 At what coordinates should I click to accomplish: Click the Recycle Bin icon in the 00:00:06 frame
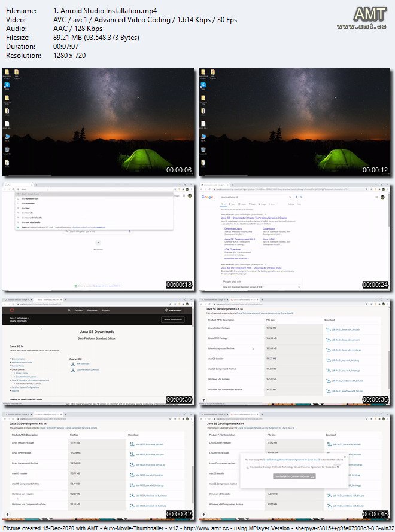pos(7,149)
